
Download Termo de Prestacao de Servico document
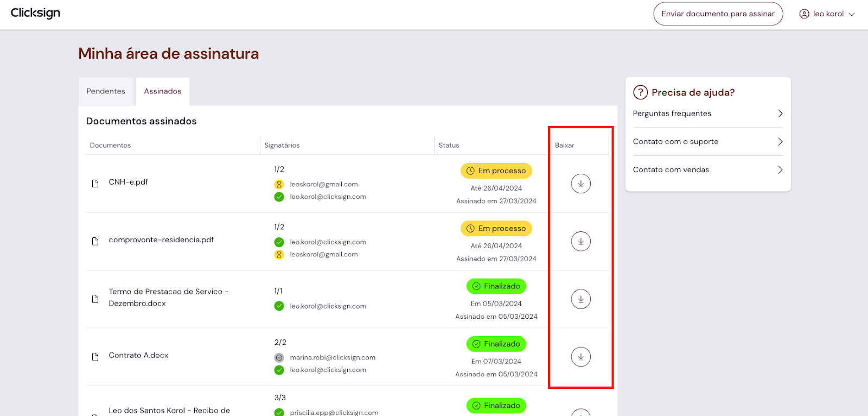pyautogui.click(x=580, y=299)
